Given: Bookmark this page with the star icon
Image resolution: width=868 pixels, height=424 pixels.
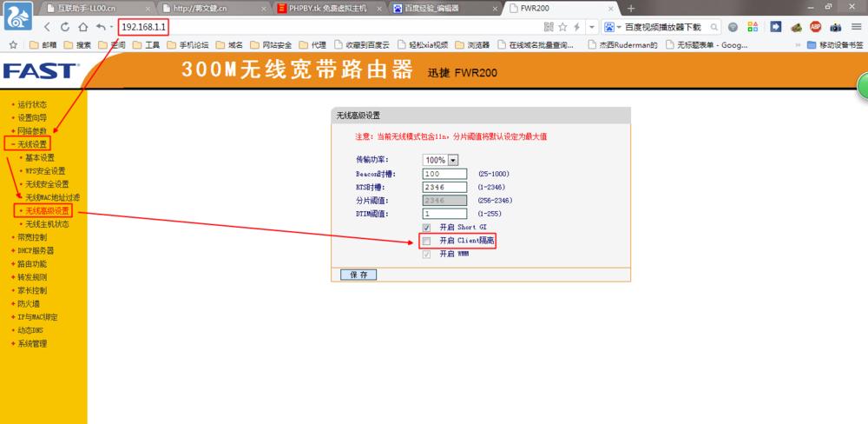Looking at the screenshot, I should [x=562, y=27].
